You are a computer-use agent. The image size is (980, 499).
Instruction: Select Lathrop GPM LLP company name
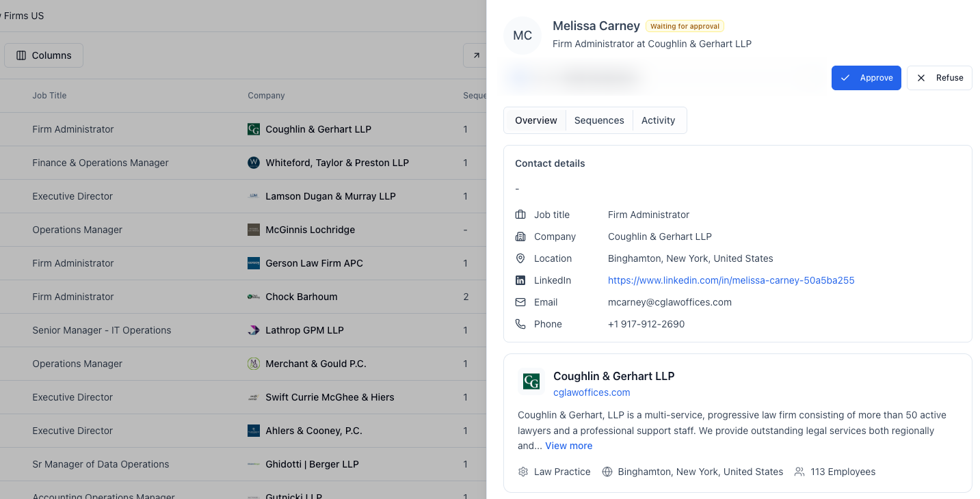point(304,330)
